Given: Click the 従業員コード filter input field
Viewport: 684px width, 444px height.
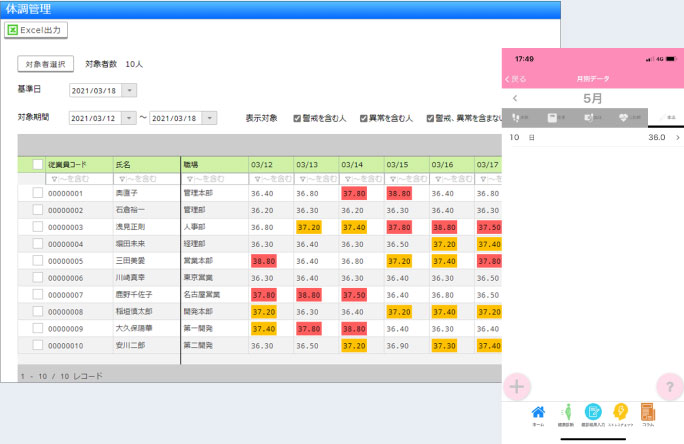Looking at the screenshot, I should 82,178.
